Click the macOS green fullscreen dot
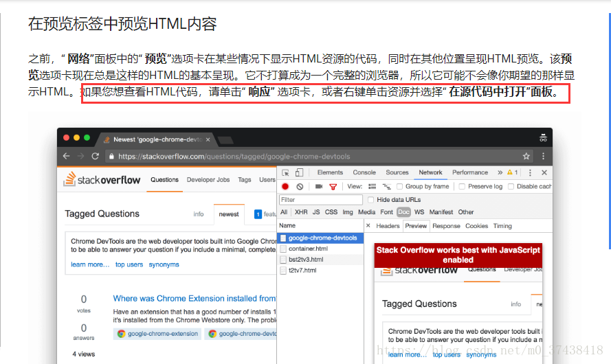The width and height of the screenshot is (611, 364). click(x=87, y=137)
